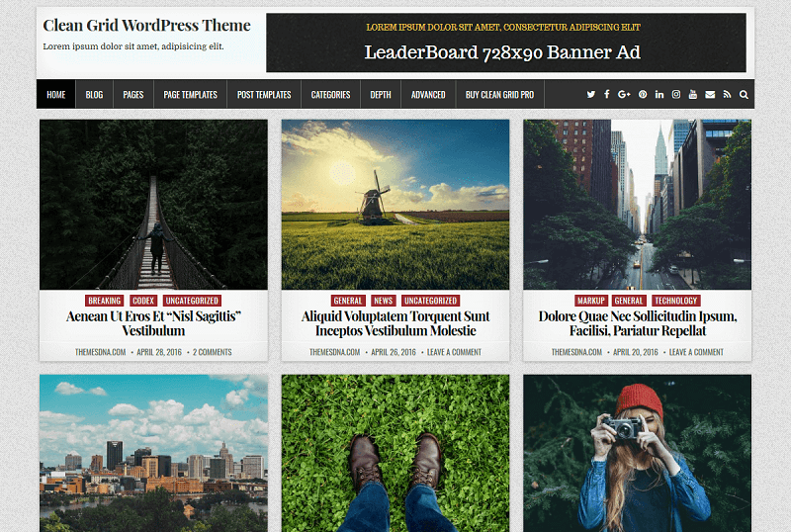Open the windmill field thumbnail
Viewport: 791px width, 532px height.
pyautogui.click(x=395, y=205)
